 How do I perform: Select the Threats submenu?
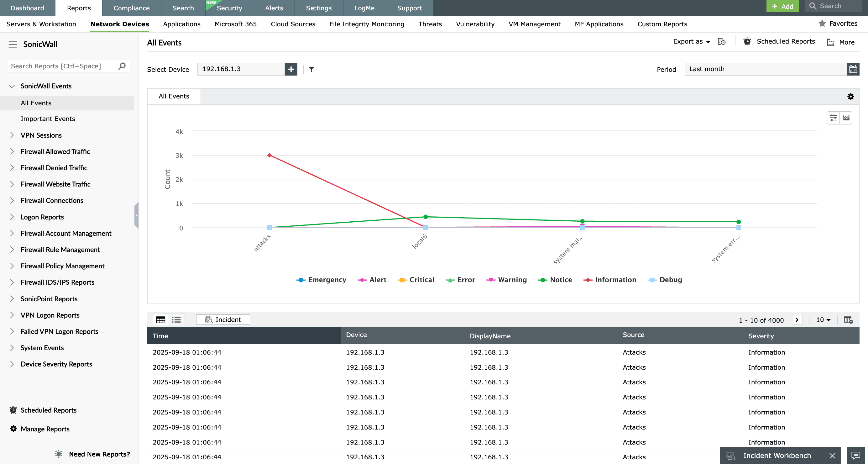430,24
